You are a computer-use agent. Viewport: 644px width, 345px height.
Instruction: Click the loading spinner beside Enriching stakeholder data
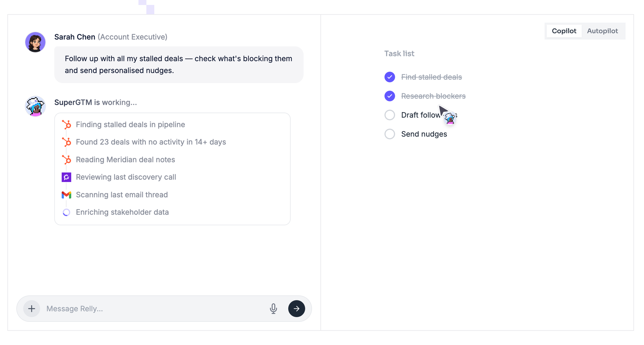[x=66, y=212]
